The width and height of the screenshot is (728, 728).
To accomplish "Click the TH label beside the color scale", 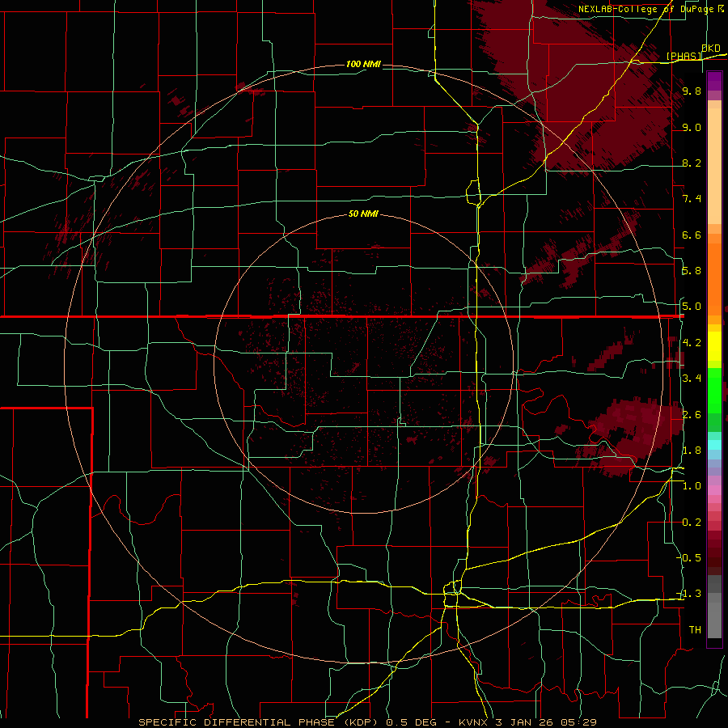I will pos(695,630).
